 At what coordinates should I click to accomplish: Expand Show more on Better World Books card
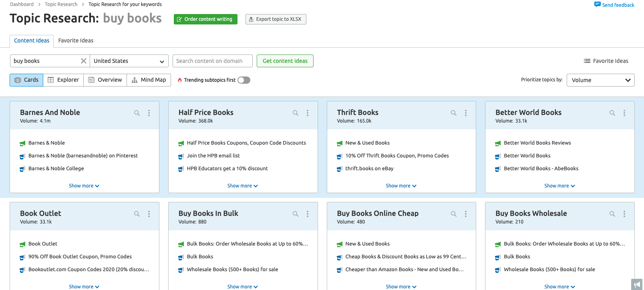[559, 186]
